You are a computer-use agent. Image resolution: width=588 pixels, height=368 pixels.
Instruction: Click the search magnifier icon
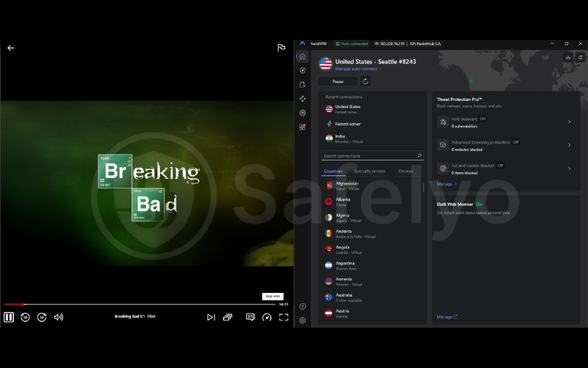(x=419, y=155)
